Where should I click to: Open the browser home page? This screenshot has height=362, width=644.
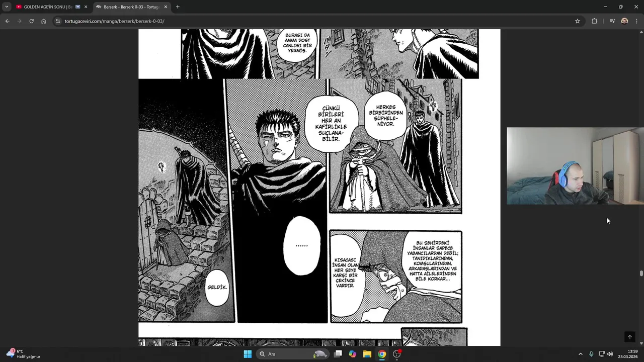[x=43, y=21]
